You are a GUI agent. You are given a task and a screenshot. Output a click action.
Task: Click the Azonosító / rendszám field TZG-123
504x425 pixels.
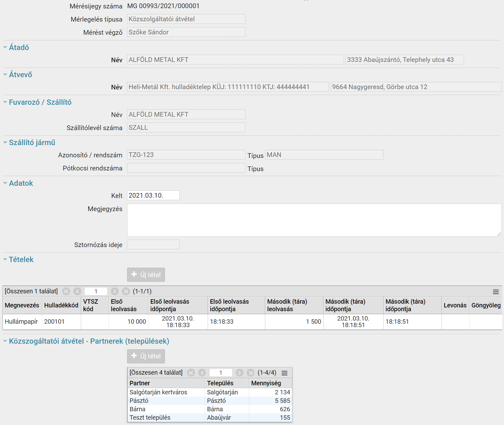[x=186, y=155]
